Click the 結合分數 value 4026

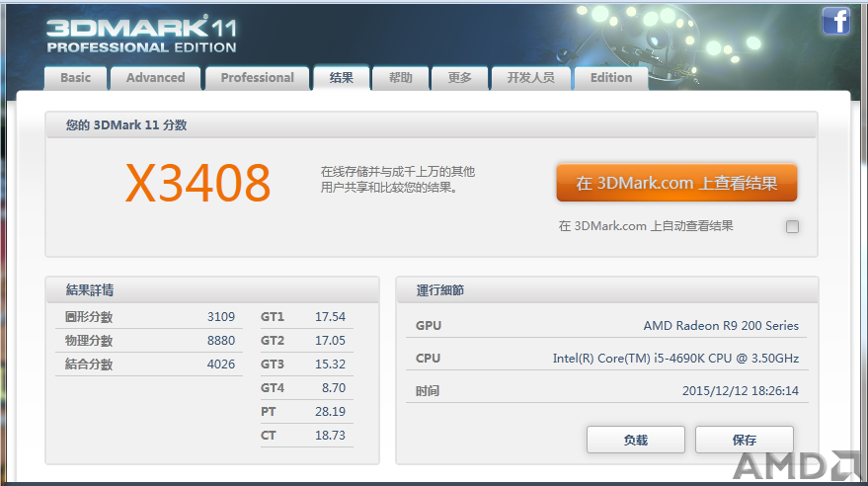pos(221,364)
